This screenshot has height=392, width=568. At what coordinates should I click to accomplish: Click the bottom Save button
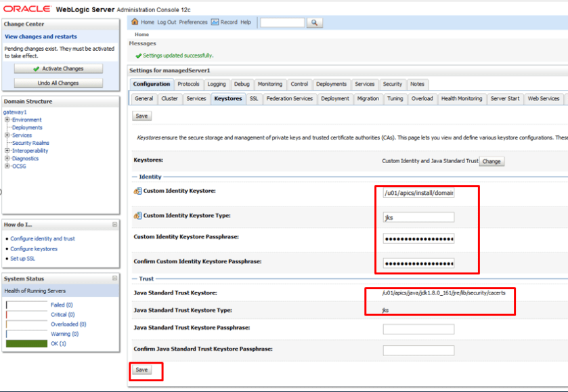click(141, 370)
